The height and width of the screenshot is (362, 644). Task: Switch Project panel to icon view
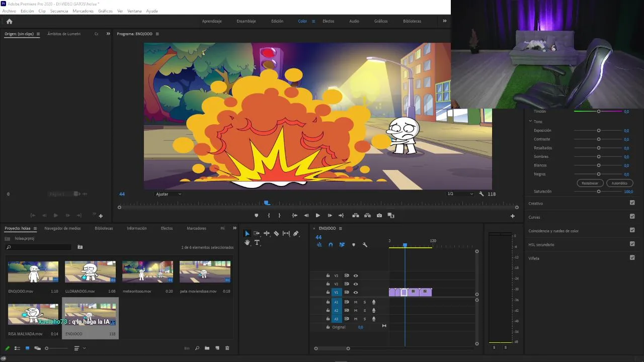point(27,348)
